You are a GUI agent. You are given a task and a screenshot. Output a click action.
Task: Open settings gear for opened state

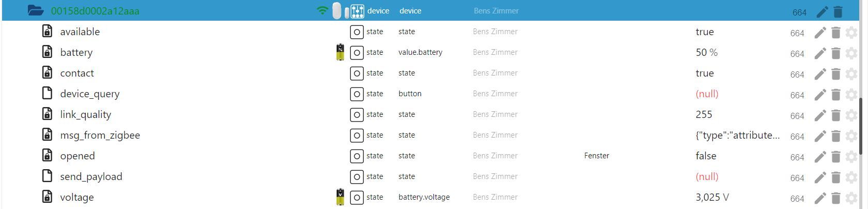pos(851,157)
